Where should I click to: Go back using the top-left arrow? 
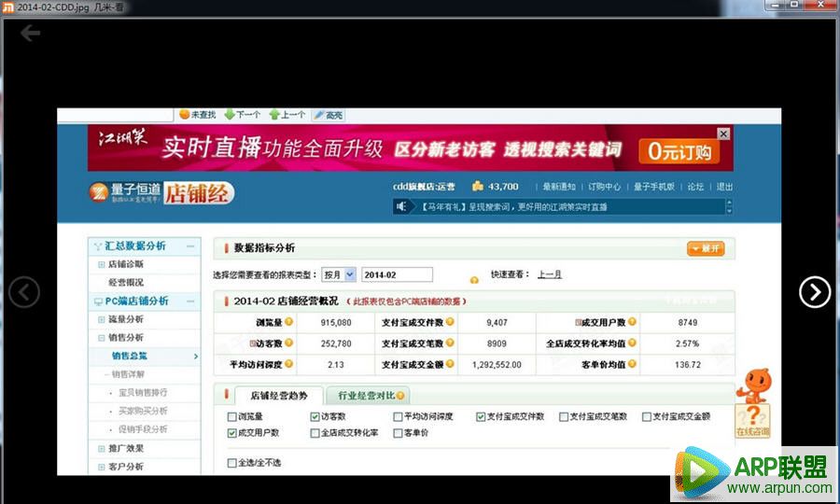[x=31, y=34]
